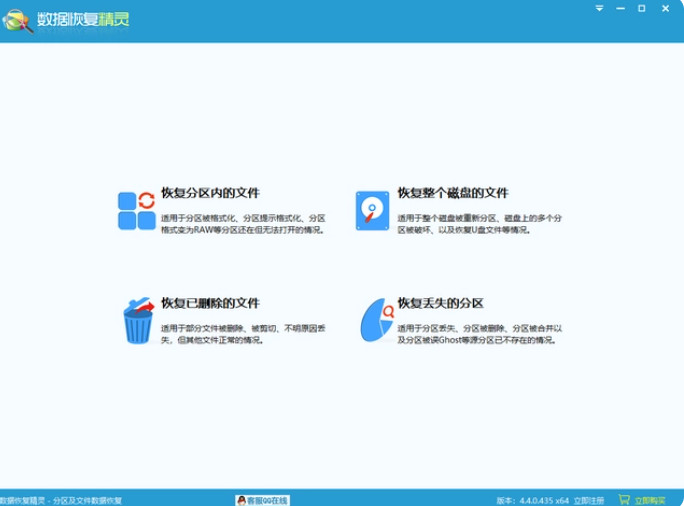Click the QQ penguin customer service icon
Screen dimensions: 684x506
tap(241, 500)
